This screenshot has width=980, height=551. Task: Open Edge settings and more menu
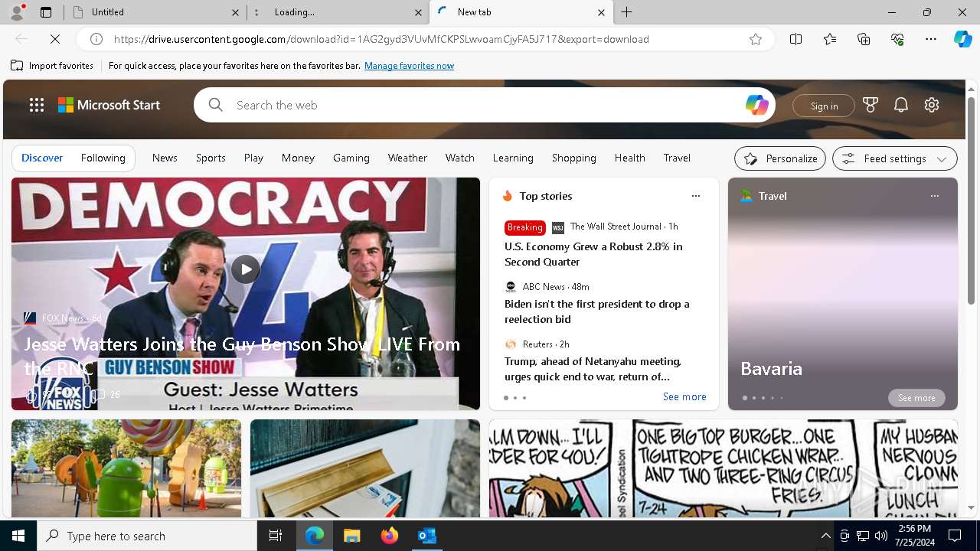coord(931,39)
